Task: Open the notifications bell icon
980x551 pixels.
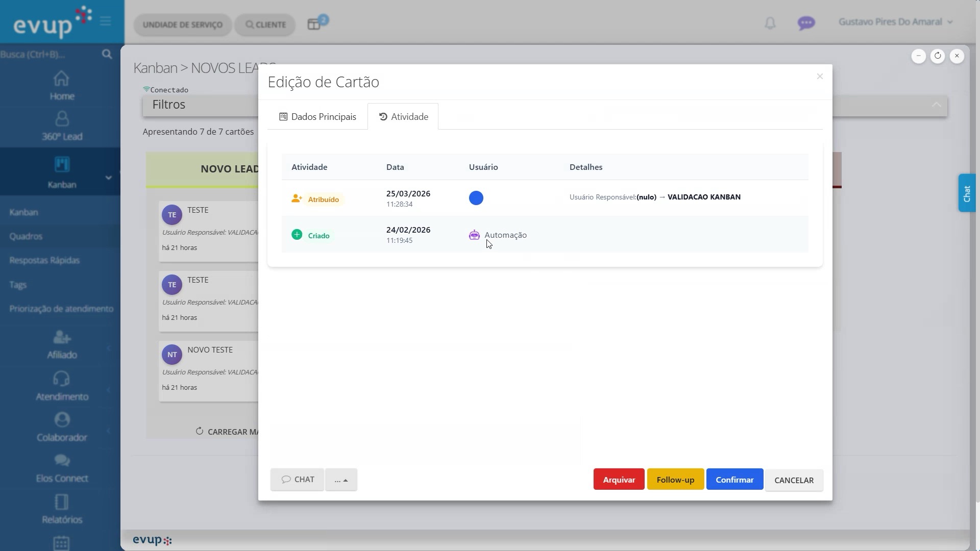Action: pos(770,23)
